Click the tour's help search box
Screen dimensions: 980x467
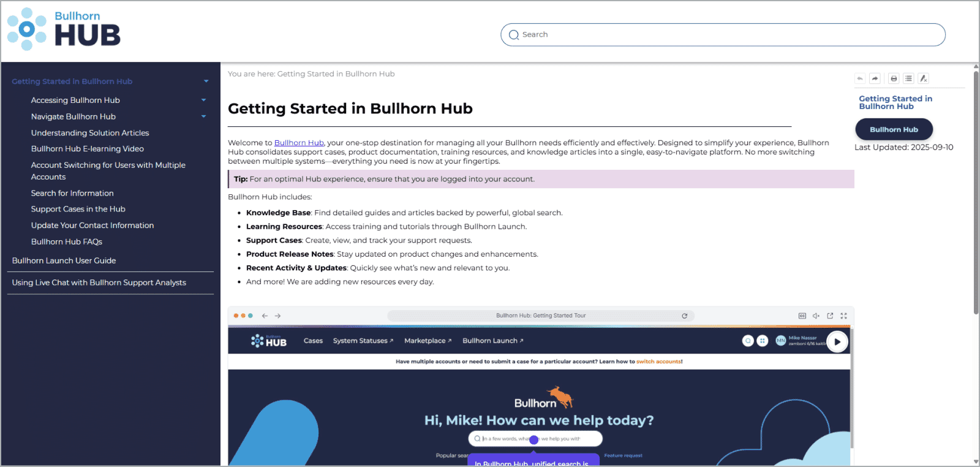[535, 439]
